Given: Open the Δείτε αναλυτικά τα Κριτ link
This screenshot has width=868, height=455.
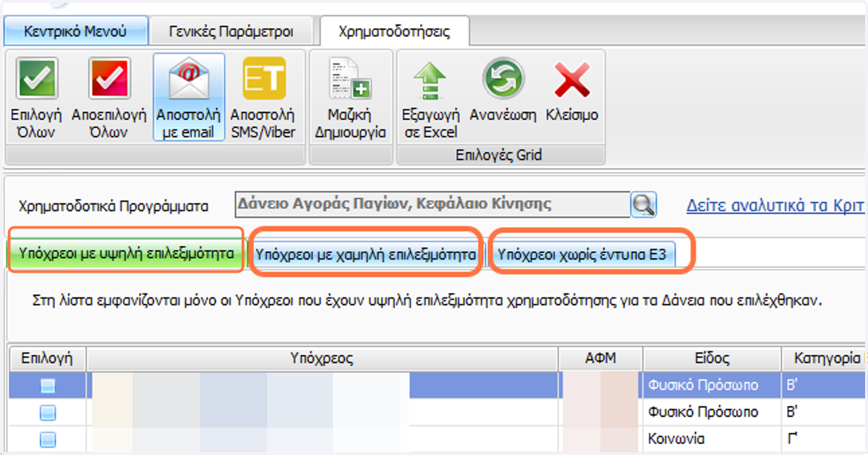Looking at the screenshot, I should click(x=775, y=205).
